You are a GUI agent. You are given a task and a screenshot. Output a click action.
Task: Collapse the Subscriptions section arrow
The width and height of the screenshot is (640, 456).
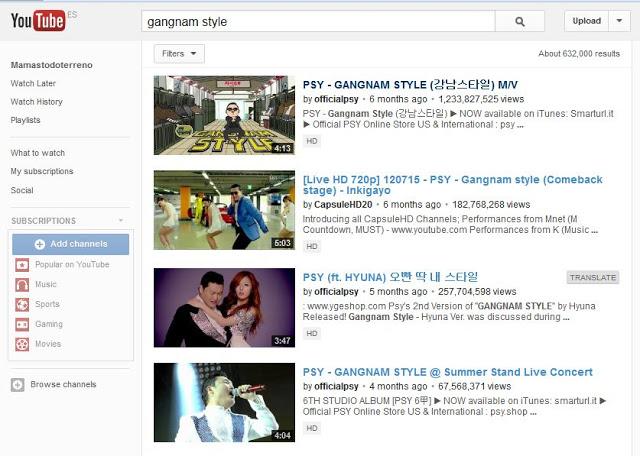pyautogui.click(x=121, y=220)
